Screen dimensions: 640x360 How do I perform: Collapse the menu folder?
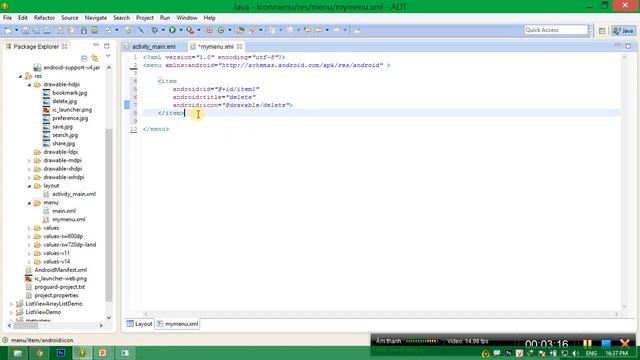[x=29, y=203]
